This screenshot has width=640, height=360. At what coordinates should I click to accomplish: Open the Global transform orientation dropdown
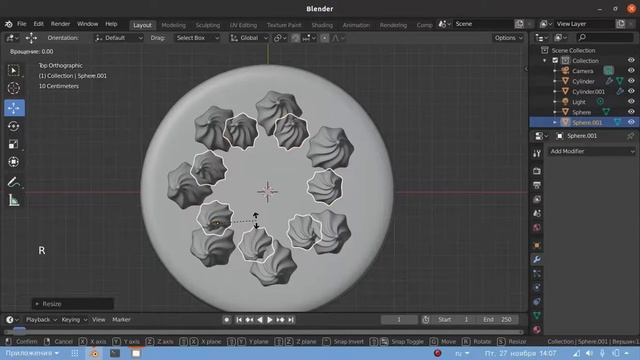tap(249, 38)
